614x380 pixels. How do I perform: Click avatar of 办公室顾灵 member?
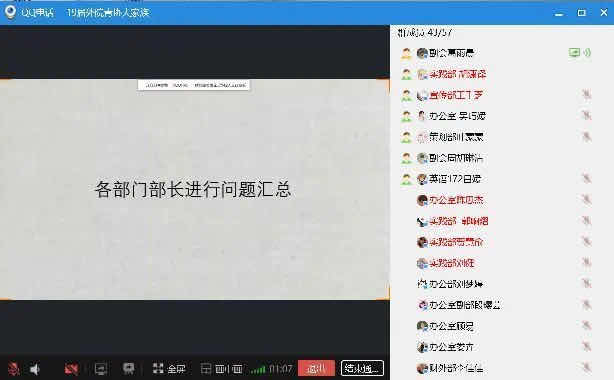pos(422,326)
